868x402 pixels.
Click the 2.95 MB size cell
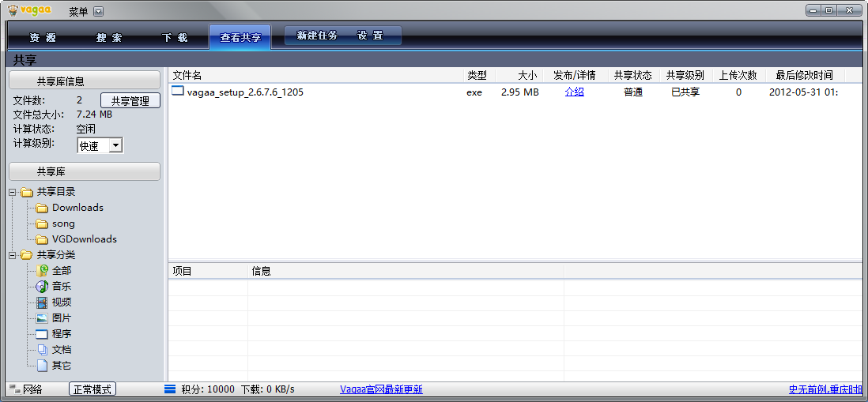click(520, 92)
